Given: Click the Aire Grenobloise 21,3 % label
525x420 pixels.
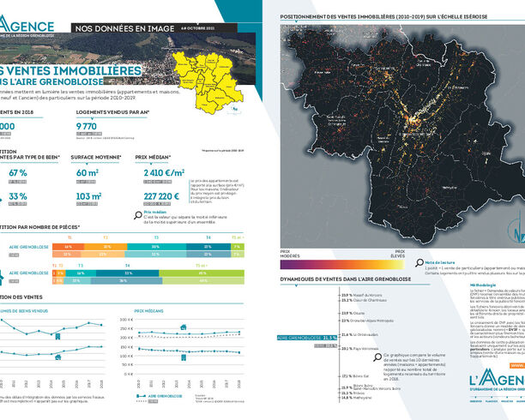Looking at the screenshot, I should pos(307,338).
